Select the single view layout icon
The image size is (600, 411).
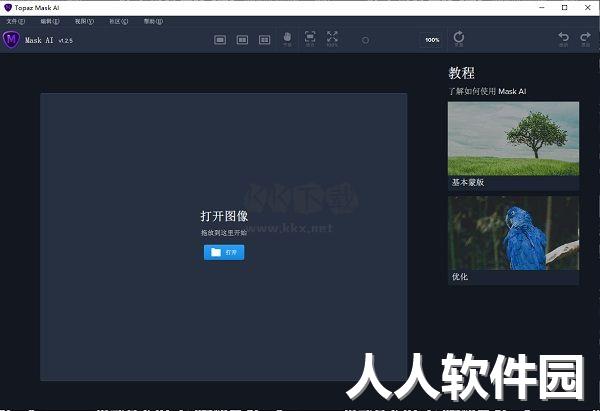tap(220, 40)
